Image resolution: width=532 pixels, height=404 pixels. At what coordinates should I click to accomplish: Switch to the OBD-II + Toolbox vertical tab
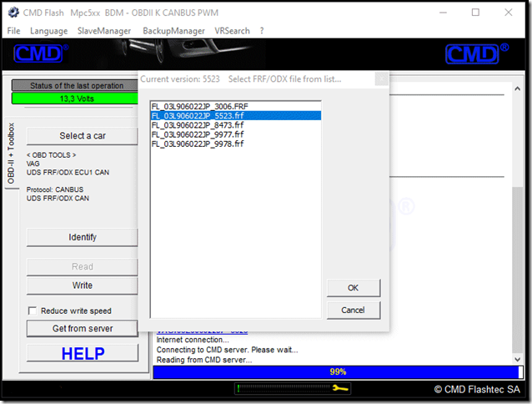tap(11, 154)
